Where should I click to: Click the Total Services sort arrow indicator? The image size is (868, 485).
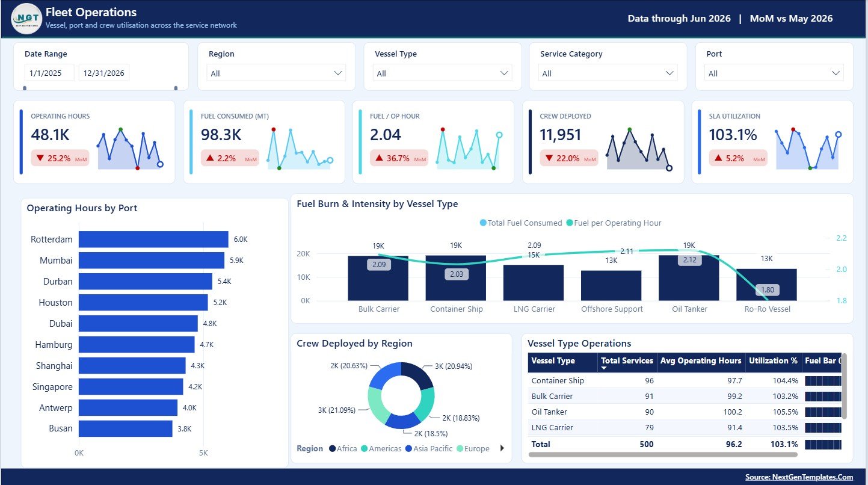[x=604, y=368]
